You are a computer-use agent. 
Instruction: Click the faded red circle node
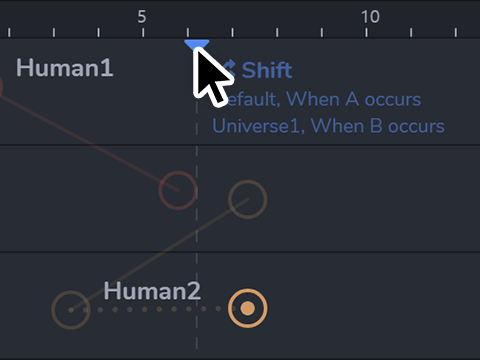point(178,190)
